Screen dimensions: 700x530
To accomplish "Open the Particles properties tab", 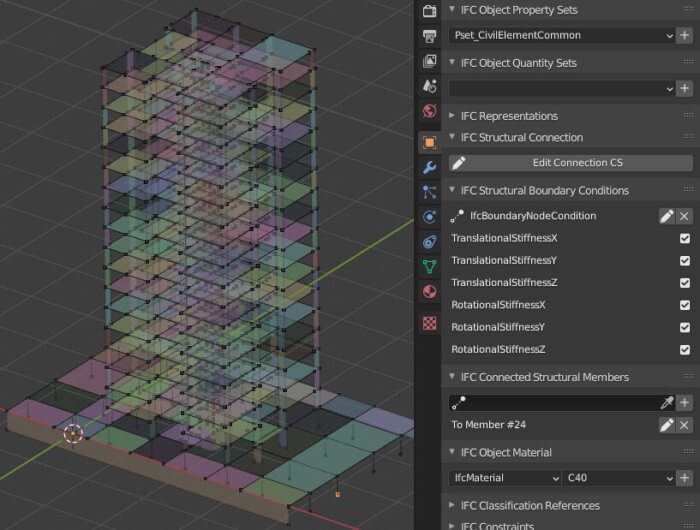I will 429,192.
